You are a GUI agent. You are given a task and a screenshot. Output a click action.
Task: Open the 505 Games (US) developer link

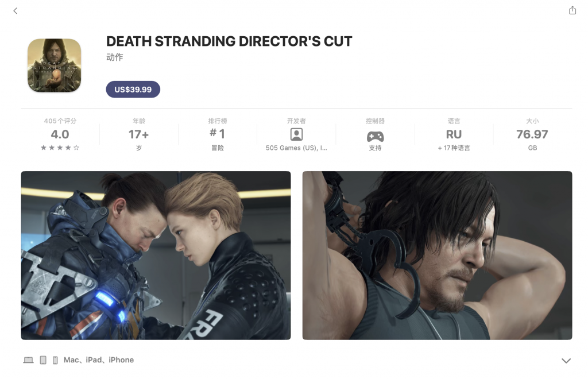296,148
